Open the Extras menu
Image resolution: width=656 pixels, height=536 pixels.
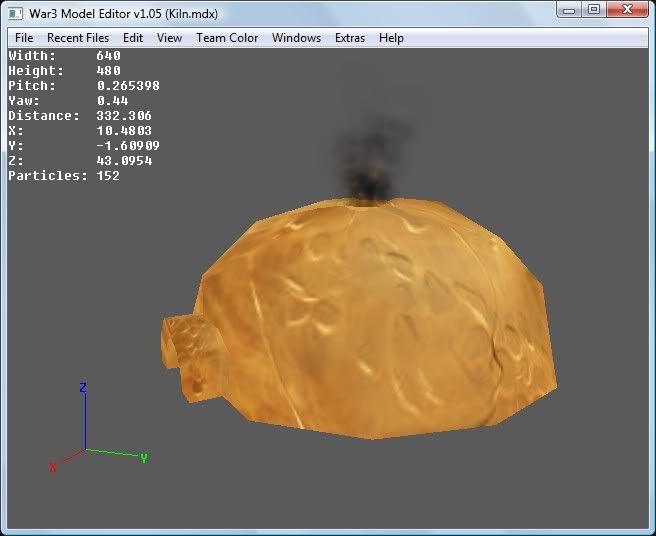click(x=350, y=38)
